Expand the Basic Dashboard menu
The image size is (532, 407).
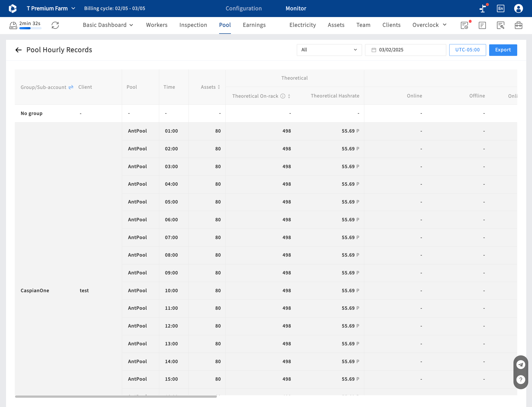[108, 25]
